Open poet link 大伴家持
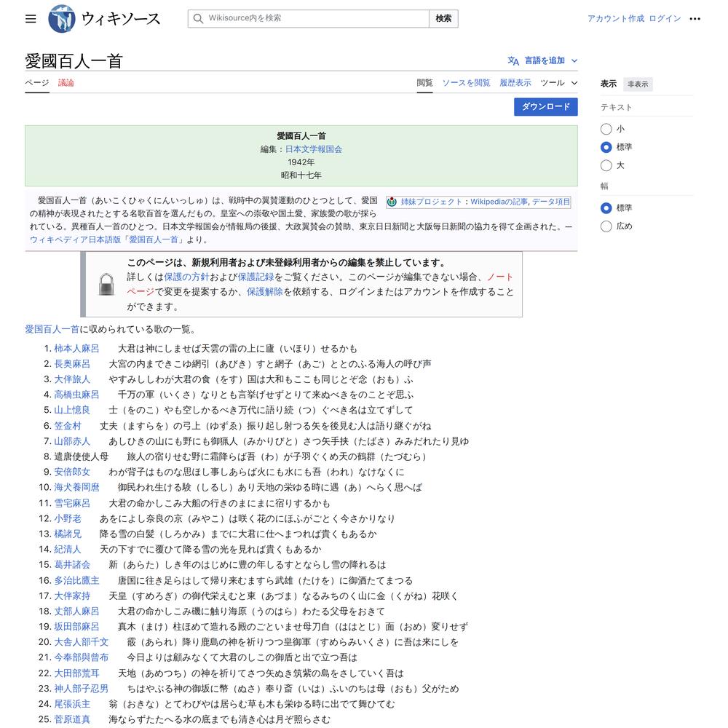Viewport: 728px width, 728px height. pyautogui.click(x=72, y=596)
